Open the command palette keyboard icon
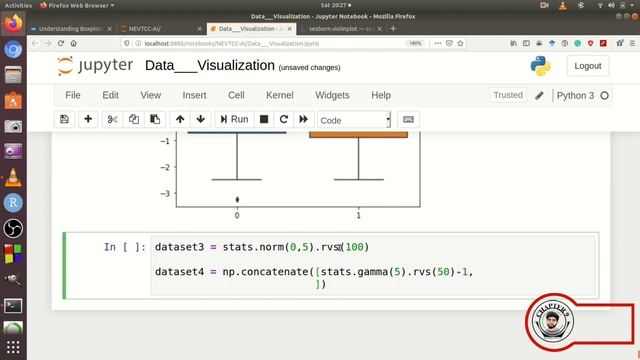 pyautogui.click(x=408, y=119)
